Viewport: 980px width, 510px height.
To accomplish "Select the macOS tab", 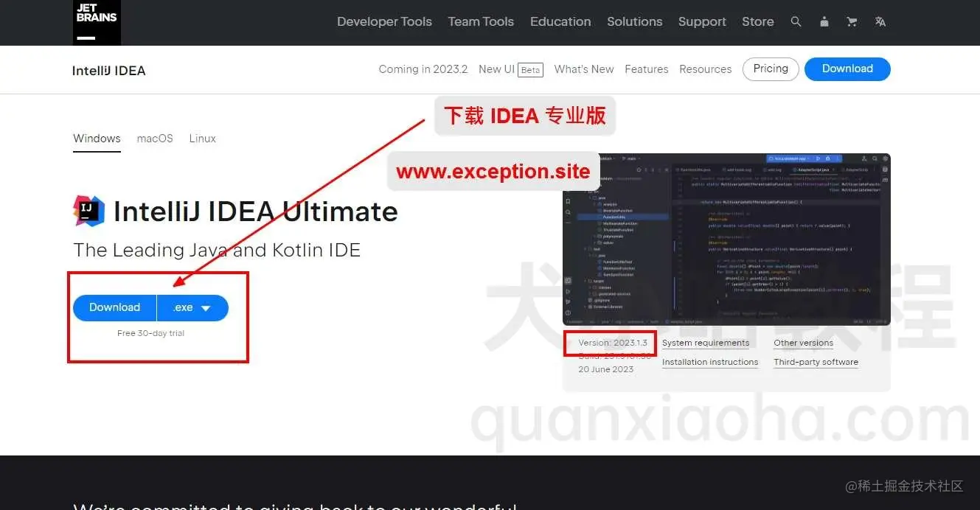I will [154, 138].
